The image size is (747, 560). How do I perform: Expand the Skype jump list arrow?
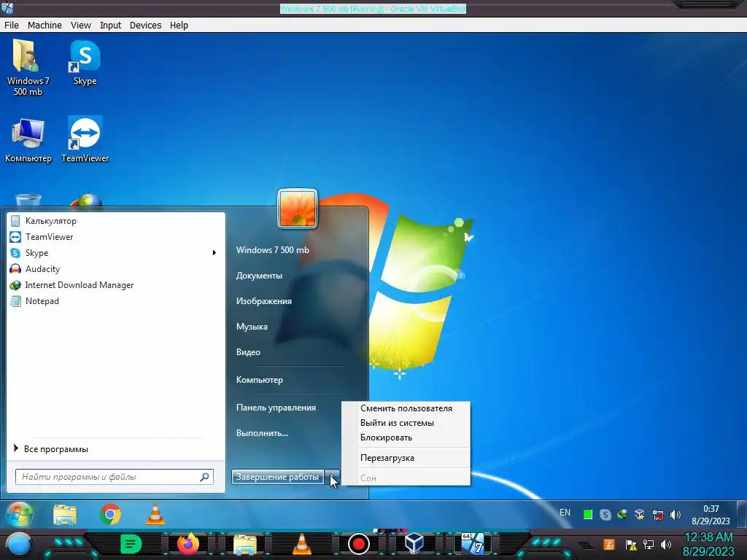pyautogui.click(x=214, y=253)
